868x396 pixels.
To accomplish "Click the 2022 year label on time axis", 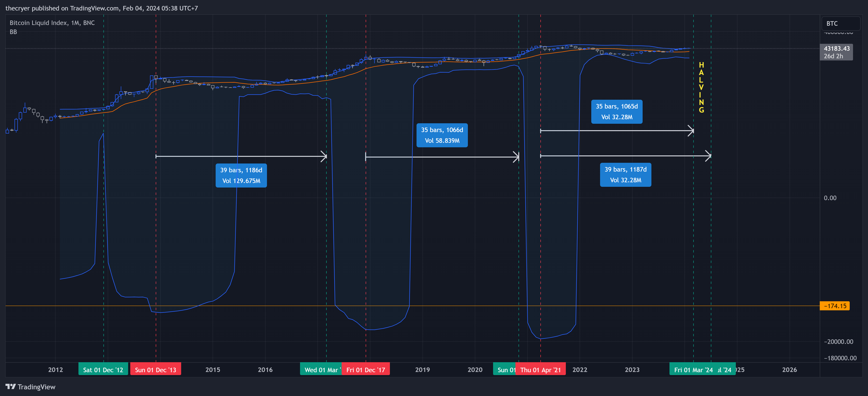I will click(580, 370).
